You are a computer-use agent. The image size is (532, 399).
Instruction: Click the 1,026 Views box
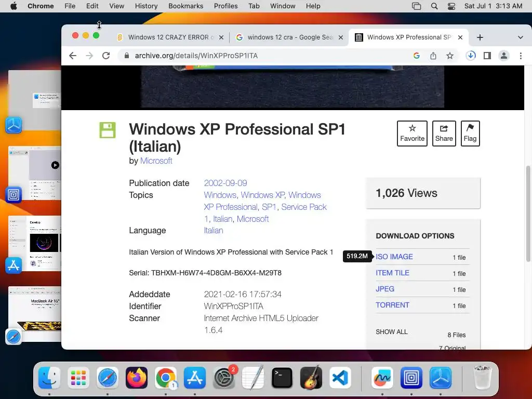423,193
